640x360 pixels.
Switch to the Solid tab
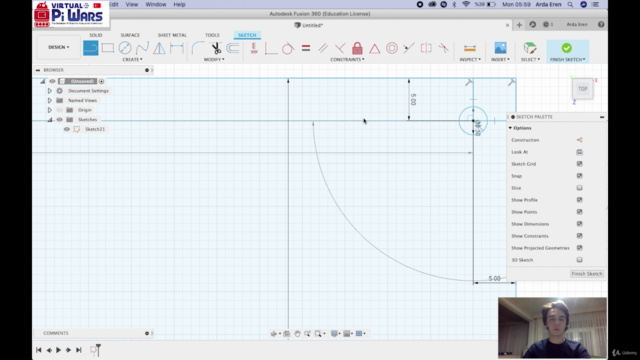click(96, 35)
